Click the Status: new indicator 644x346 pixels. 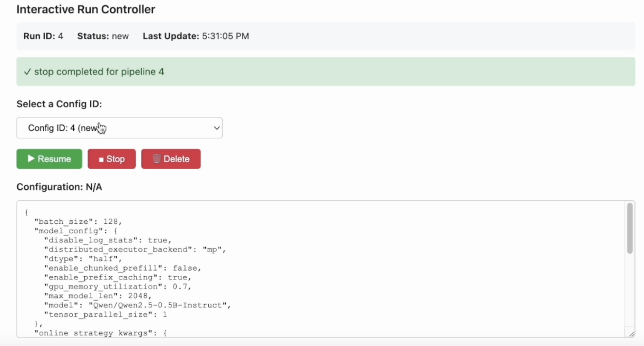[103, 36]
